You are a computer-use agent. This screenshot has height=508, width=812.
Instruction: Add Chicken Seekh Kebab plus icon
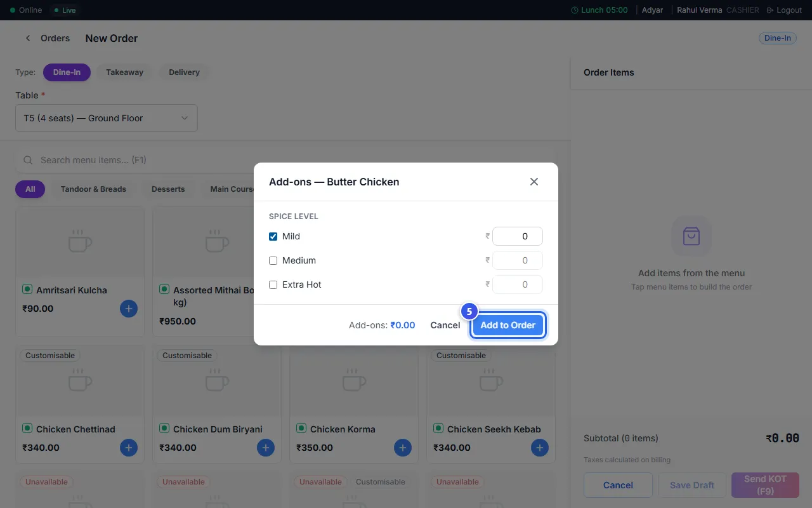click(540, 448)
